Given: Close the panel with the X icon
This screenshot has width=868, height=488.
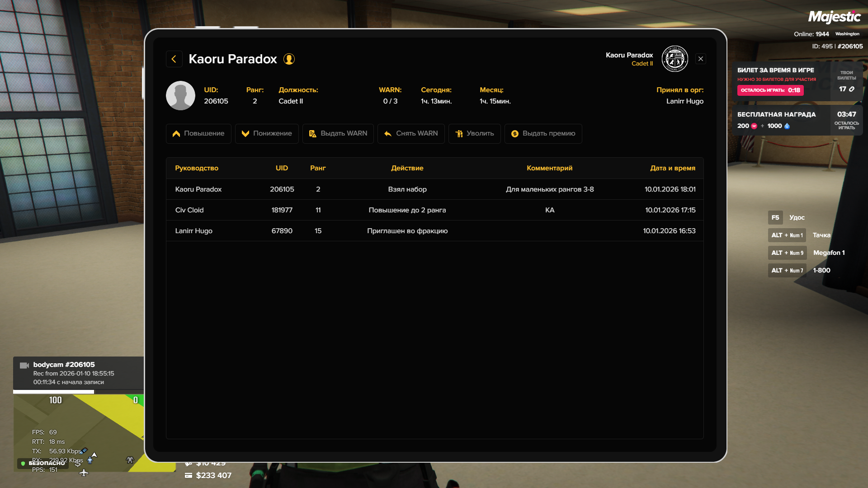Looking at the screenshot, I should coord(700,59).
